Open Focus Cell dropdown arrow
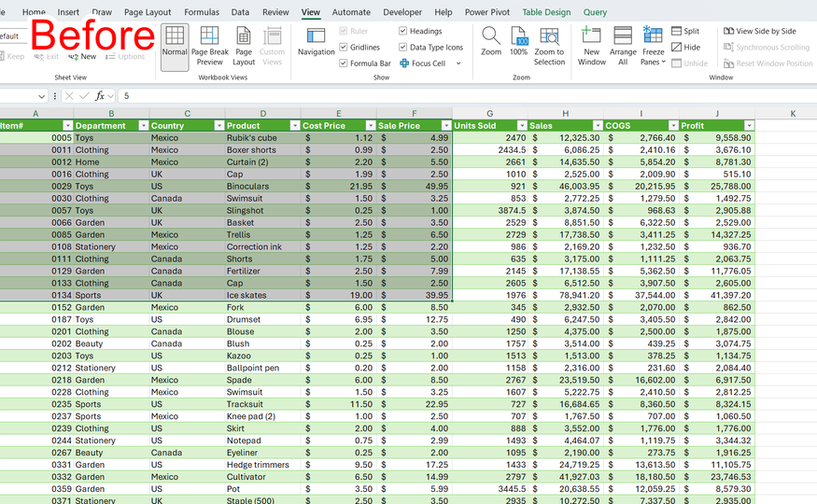This screenshot has height=504, width=817. tap(458, 63)
